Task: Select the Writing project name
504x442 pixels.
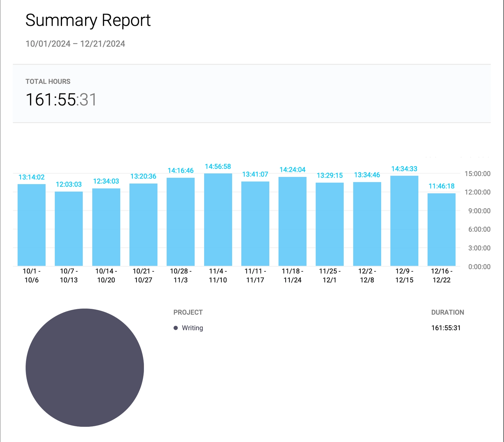Action: click(192, 328)
